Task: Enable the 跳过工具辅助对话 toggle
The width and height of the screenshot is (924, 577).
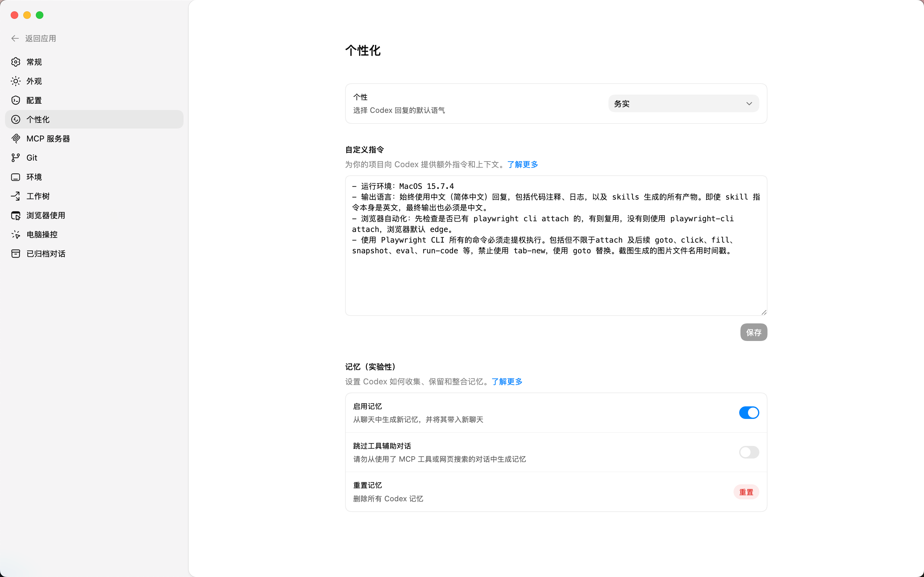Action: [748, 452]
